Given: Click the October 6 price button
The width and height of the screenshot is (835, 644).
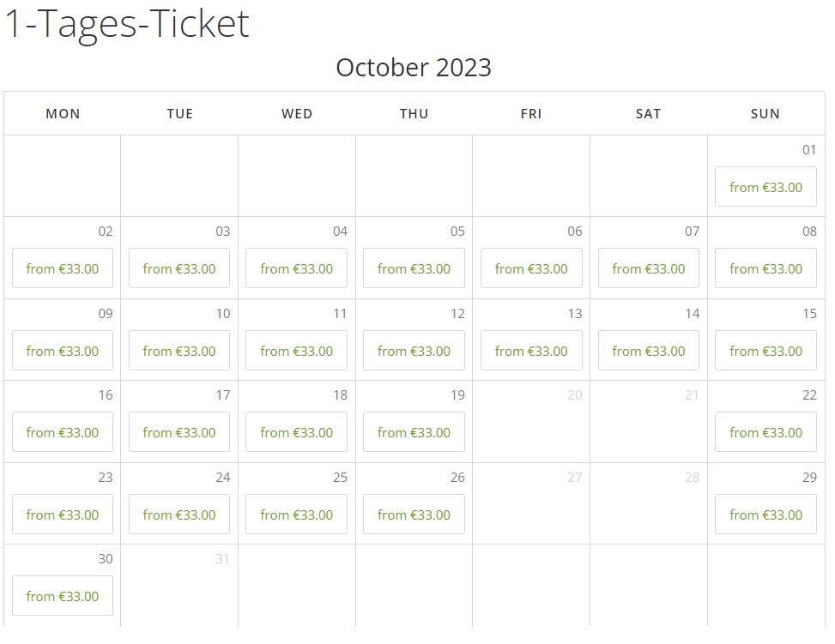Looking at the screenshot, I should coord(531,268).
